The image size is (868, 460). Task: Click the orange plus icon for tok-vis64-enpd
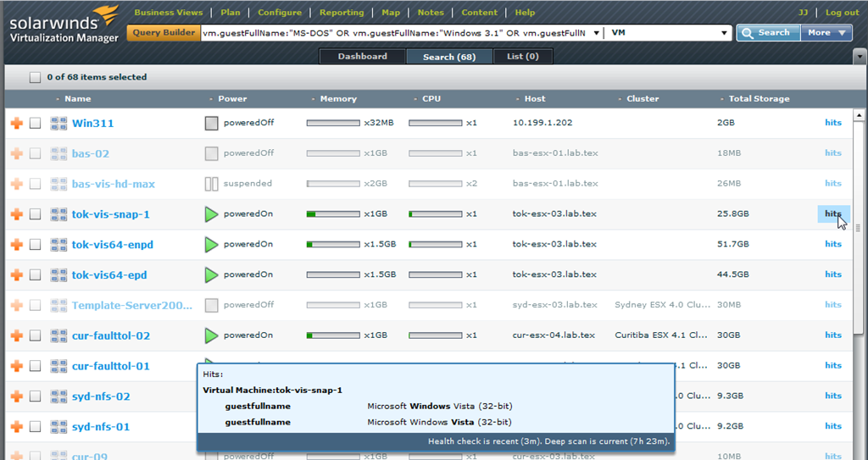(x=17, y=245)
